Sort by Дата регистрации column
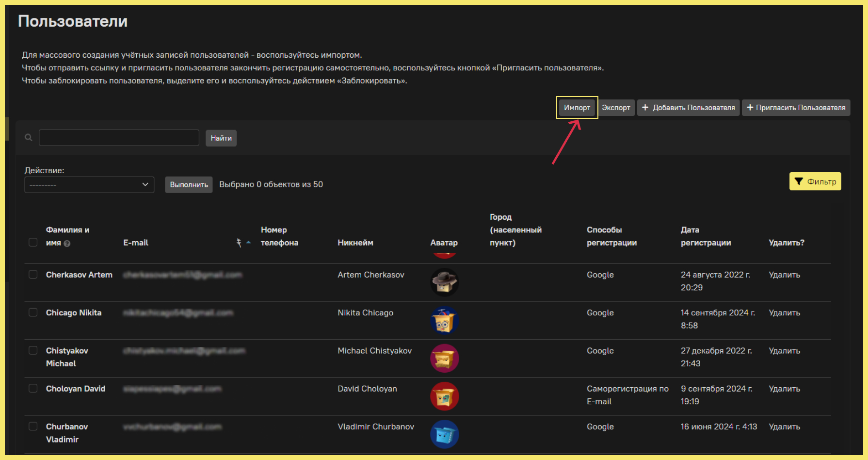The height and width of the screenshot is (460, 868). point(706,236)
